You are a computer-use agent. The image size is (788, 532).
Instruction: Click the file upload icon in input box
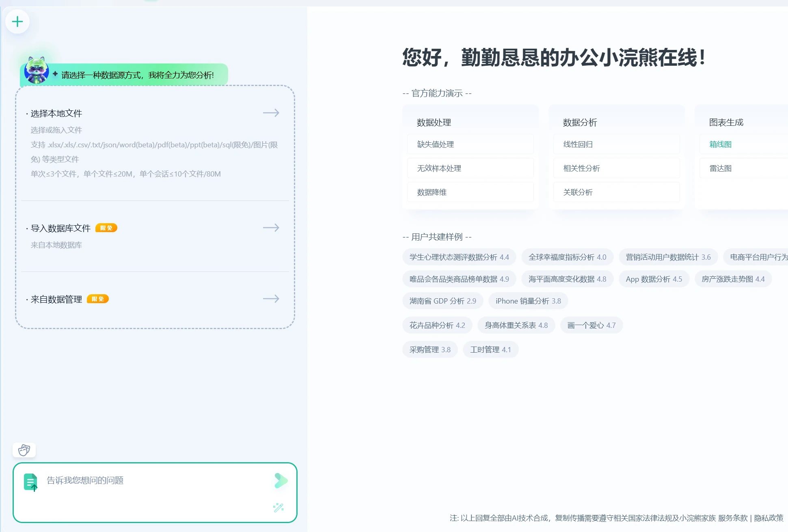pos(30,482)
